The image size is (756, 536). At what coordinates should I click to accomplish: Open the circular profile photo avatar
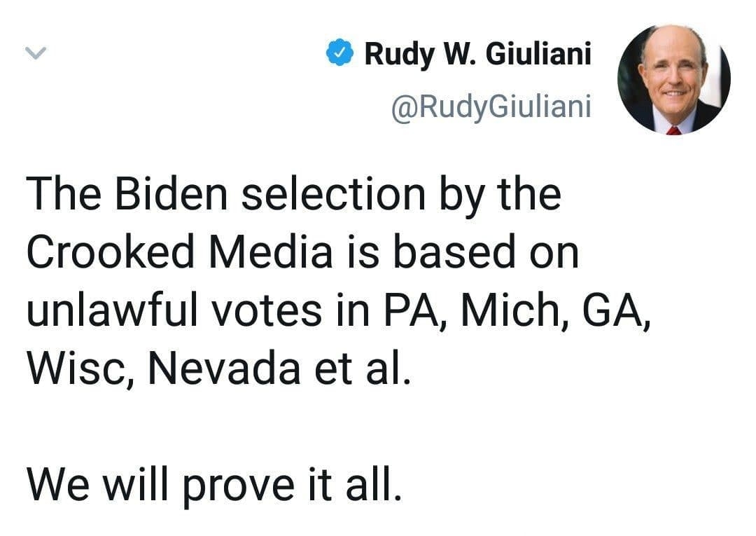(673, 78)
